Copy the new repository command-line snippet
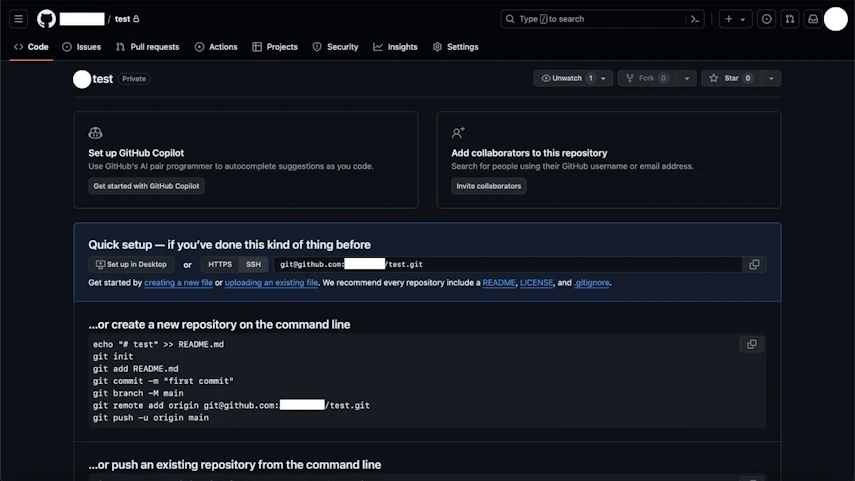Viewport: 855px width, 481px height. point(751,345)
